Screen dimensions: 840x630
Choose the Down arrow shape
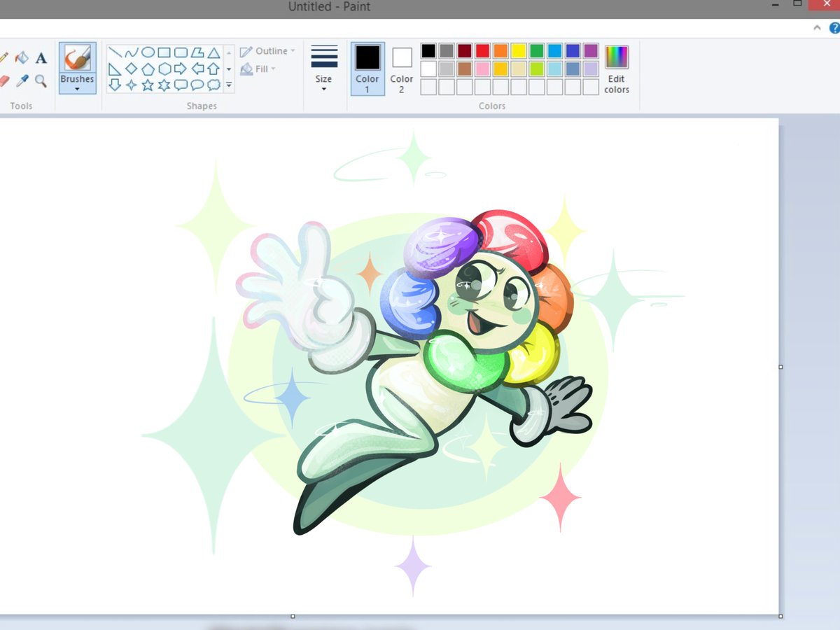click(x=115, y=85)
